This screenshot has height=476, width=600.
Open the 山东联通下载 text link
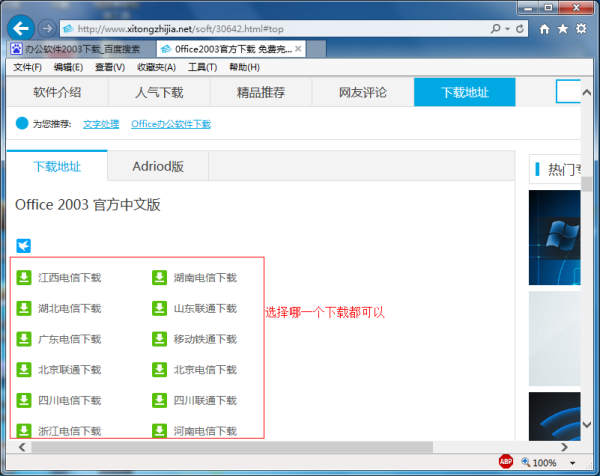tap(205, 308)
